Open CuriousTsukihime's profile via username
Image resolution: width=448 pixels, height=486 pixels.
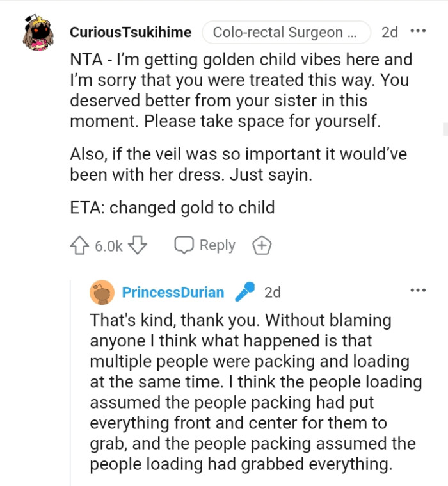[131, 33]
